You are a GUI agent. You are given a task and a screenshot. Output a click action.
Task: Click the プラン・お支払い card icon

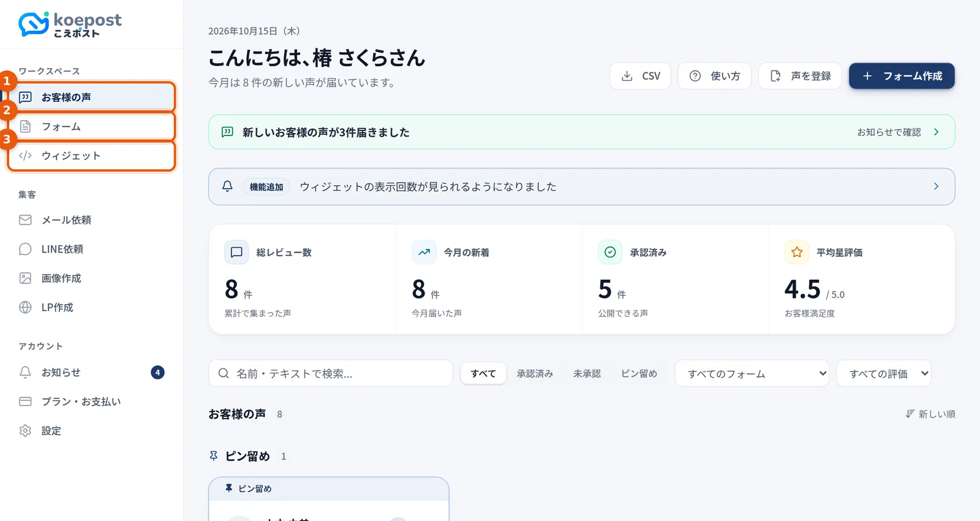(25, 401)
